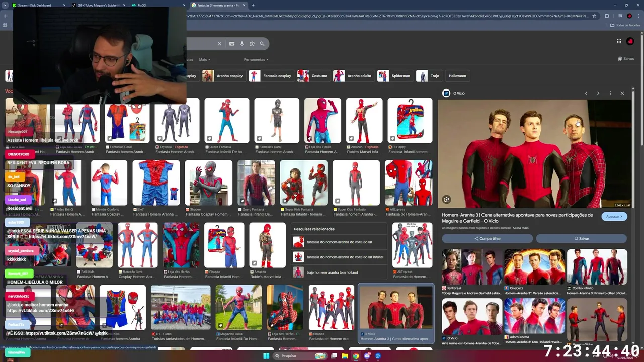
Task: Select the Traje filter chip
Action: click(x=429, y=76)
